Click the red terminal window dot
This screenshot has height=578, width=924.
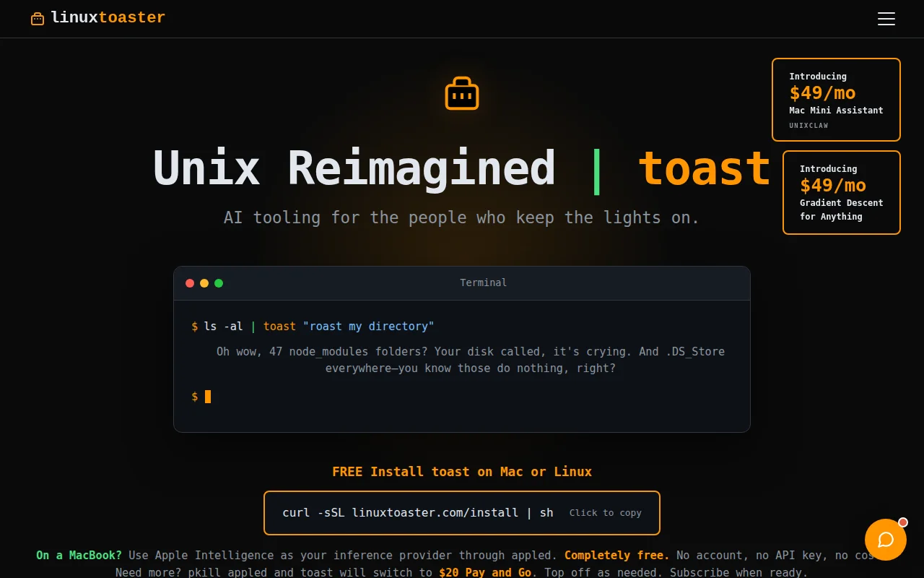click(190, 283)
